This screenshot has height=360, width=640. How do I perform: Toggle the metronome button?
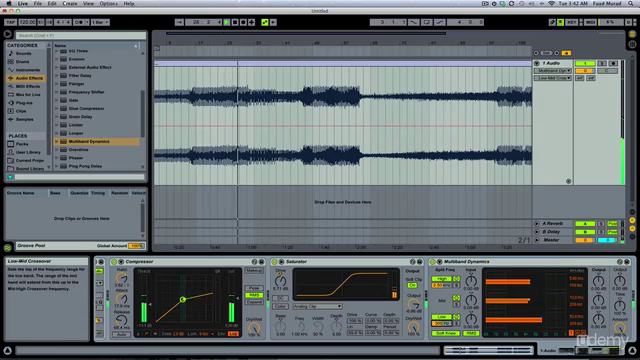(x=80, y=22)
